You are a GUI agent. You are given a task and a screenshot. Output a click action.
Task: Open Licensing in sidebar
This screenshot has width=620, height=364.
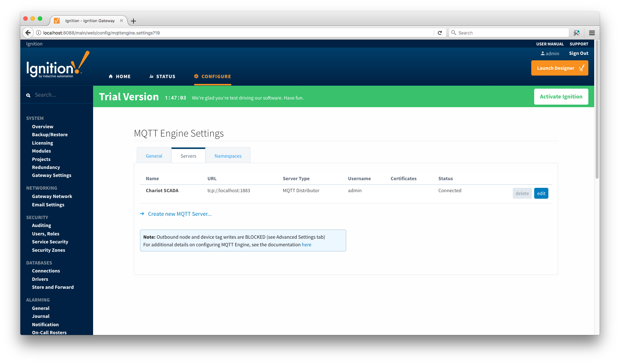click(43, 143)
